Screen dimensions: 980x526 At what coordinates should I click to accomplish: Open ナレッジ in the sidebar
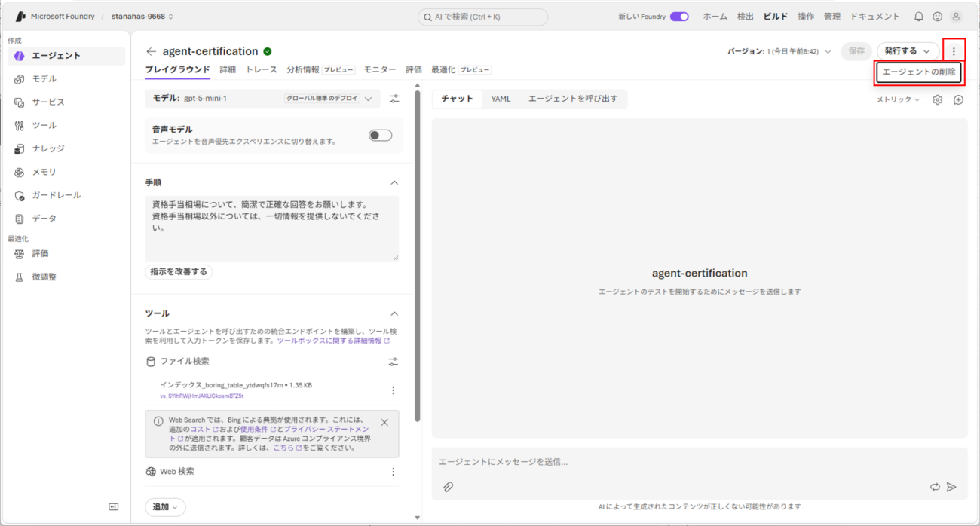(66, 149)
